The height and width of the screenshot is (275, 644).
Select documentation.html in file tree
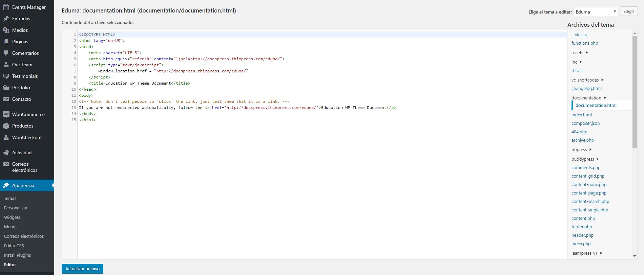pos(596,105)
